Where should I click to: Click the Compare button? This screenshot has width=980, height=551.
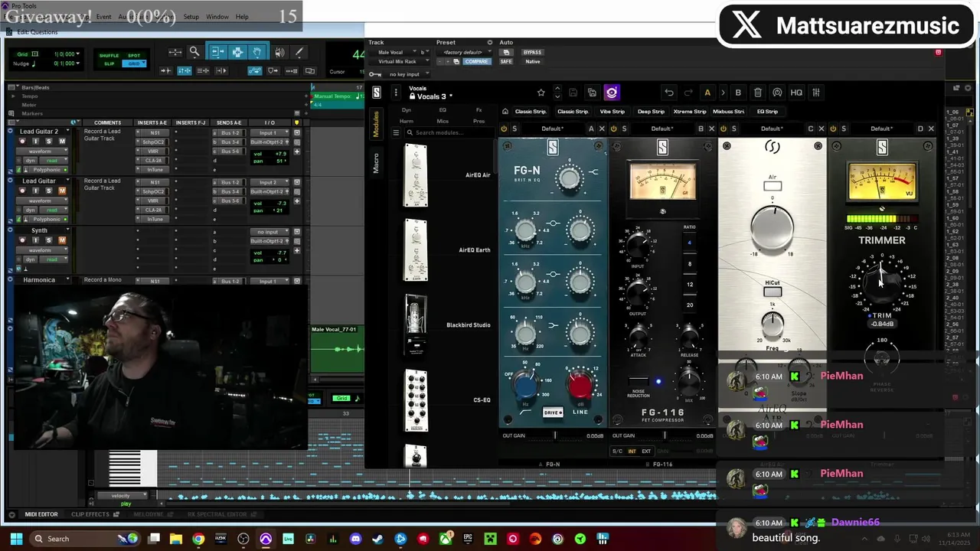click(475, 61)
